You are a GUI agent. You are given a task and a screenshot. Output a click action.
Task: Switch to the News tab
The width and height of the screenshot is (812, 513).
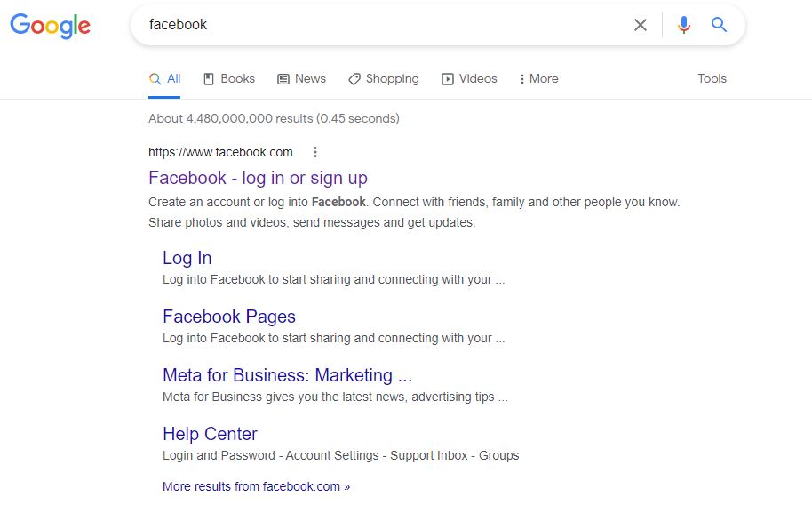point(301,78)
